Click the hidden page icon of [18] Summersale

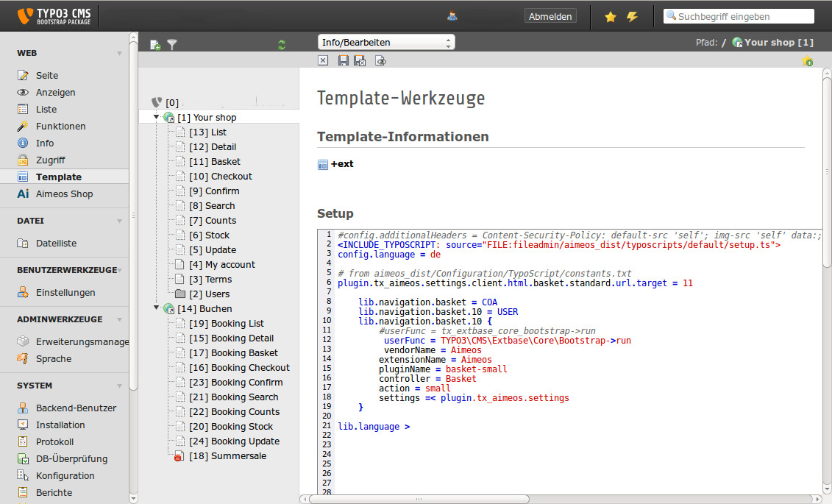click(x=179, y=456)
